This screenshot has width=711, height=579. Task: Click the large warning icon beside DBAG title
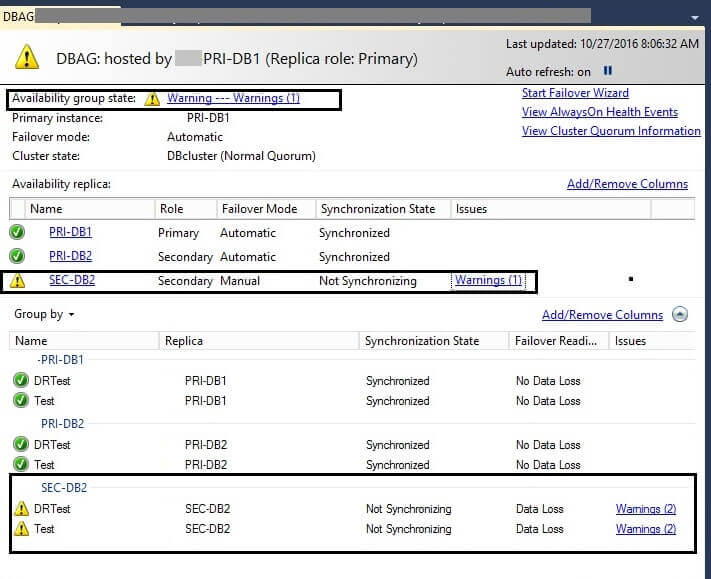click(x=27, y=57)
